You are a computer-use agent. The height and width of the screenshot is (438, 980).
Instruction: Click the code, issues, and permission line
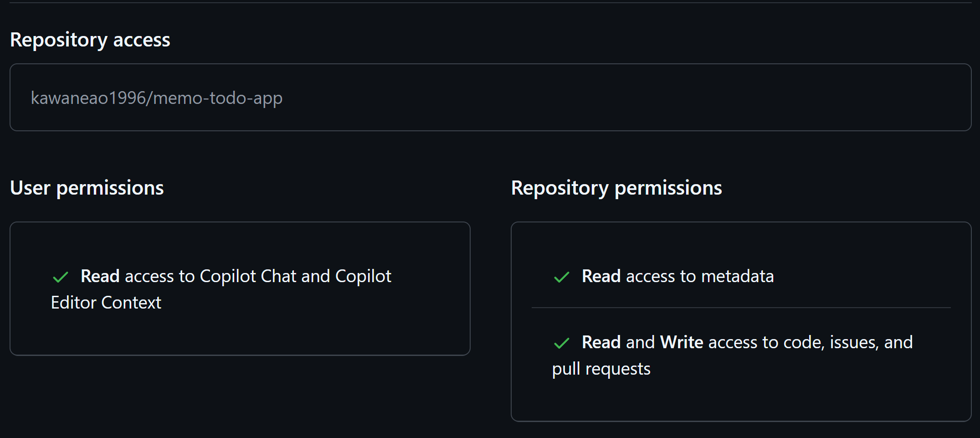pyautogui.click(x=747, y=342)
